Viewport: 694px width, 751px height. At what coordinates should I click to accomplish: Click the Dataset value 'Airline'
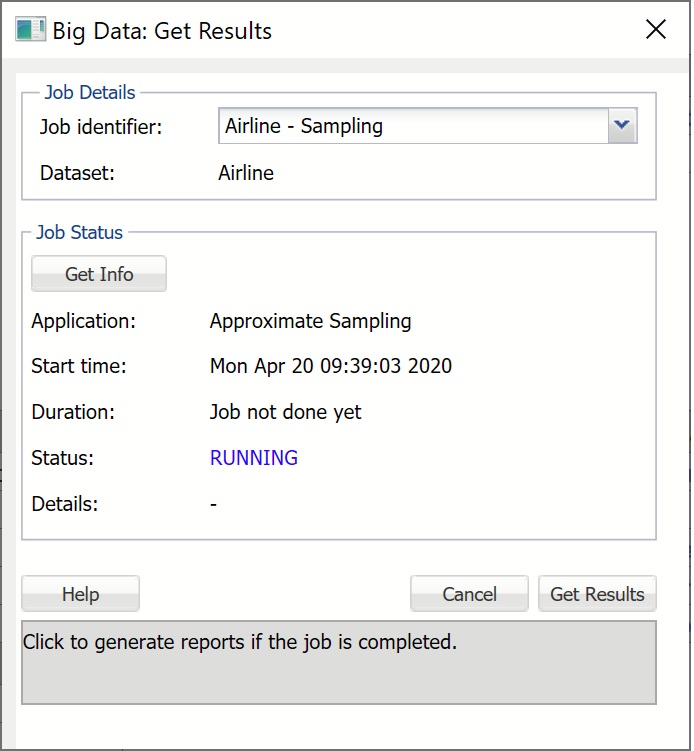(246, 173)
